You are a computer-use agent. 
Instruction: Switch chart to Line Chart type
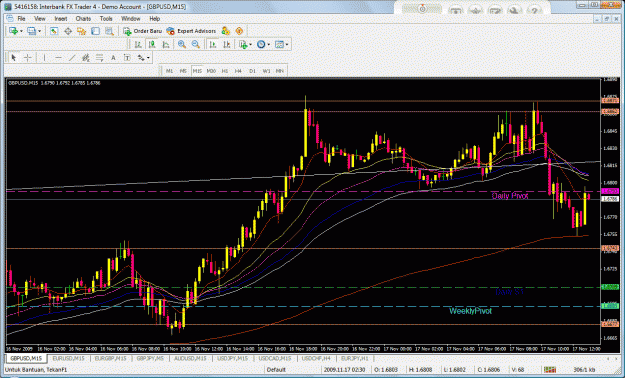tap(165, 45)
